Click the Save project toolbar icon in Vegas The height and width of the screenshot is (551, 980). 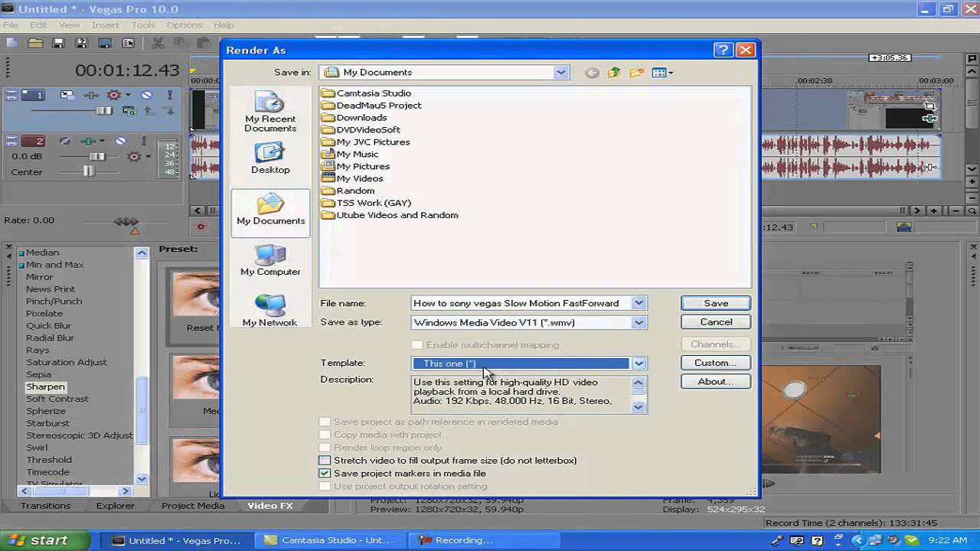58,44
